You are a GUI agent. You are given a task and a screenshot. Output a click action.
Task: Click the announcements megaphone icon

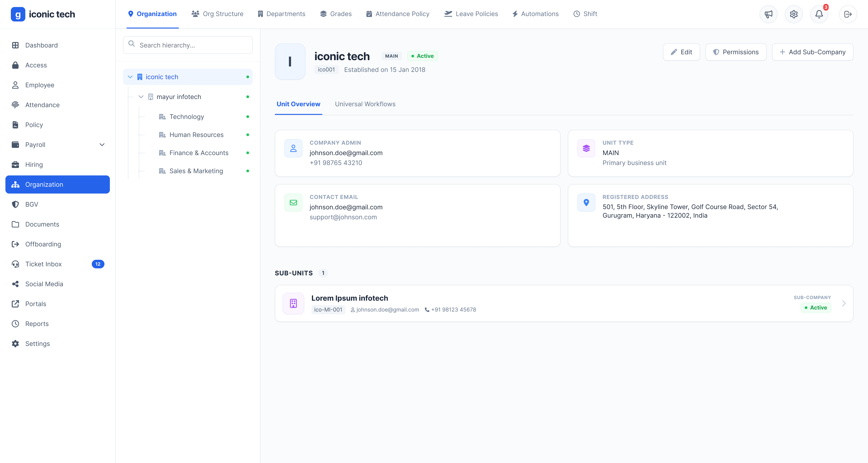(x=768, y=14)
